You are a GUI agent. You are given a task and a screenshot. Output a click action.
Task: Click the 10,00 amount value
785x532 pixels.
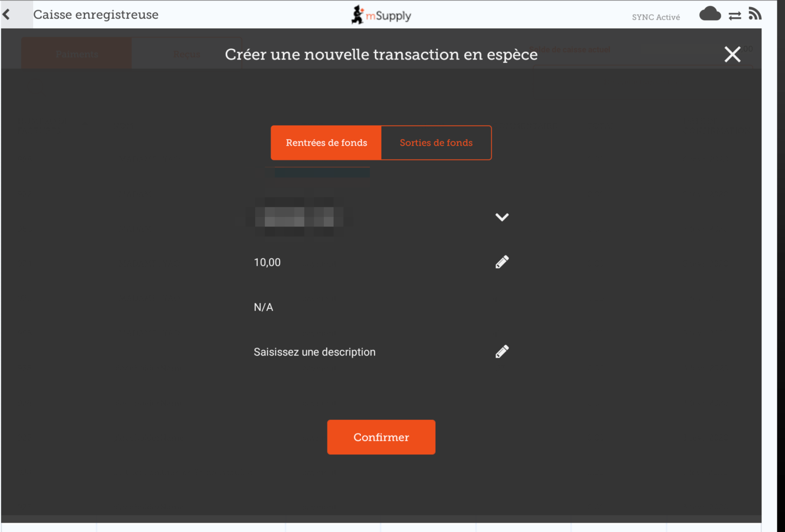pos(267,262)
